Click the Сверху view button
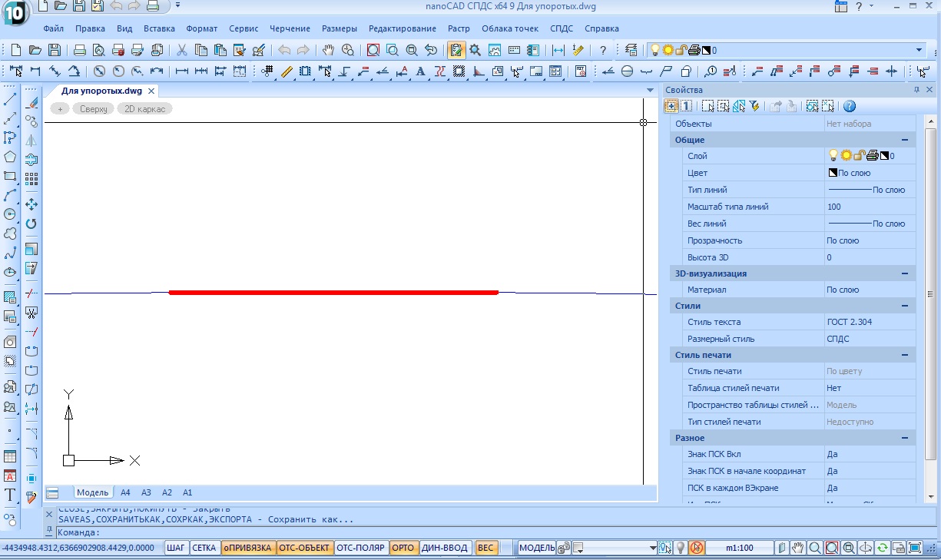The height and width of the screenshot is (560, 941). pos(94,109)
